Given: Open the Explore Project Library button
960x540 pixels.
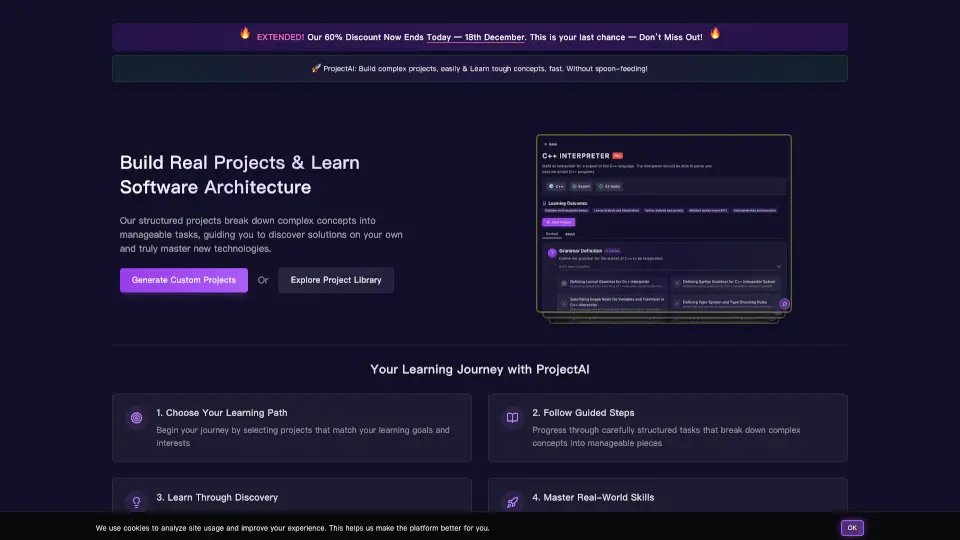Looking at the screenshot, I should pyautogui.click(x=336, y=280).
